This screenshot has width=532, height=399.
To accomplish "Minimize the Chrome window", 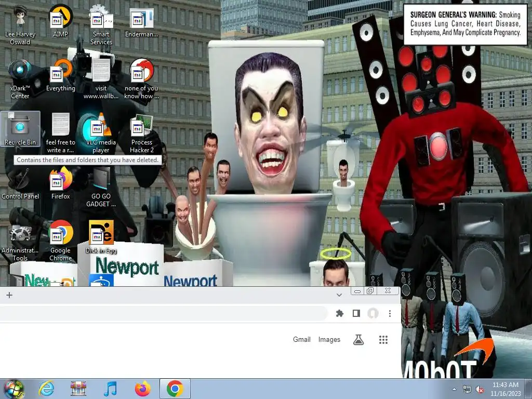I will point(357,291).
